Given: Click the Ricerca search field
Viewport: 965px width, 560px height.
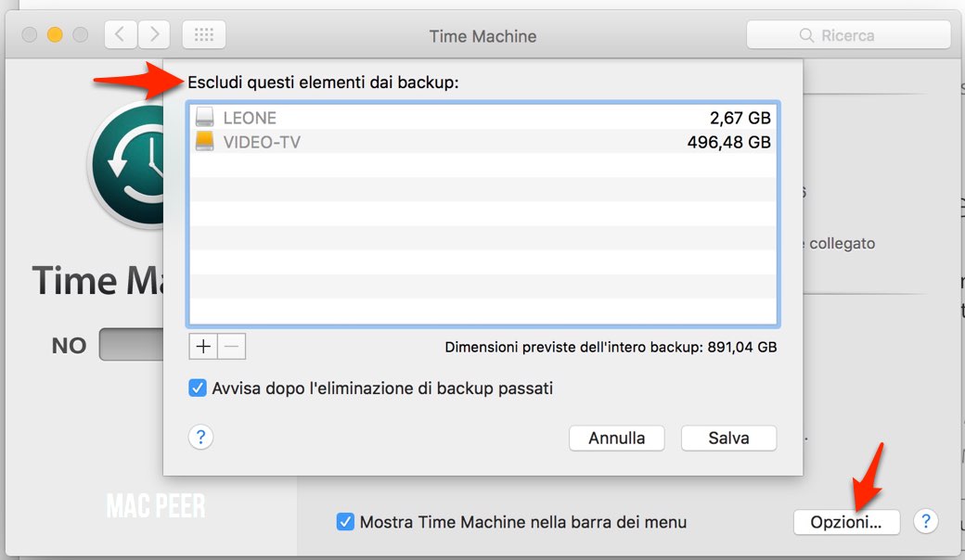Looking at the screenshot, I should 848,35.
